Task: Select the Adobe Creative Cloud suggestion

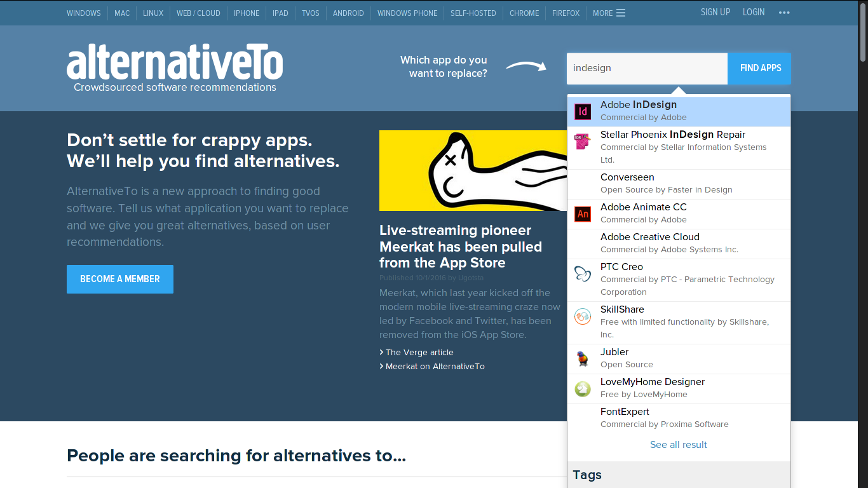Action: coord(679,244)
